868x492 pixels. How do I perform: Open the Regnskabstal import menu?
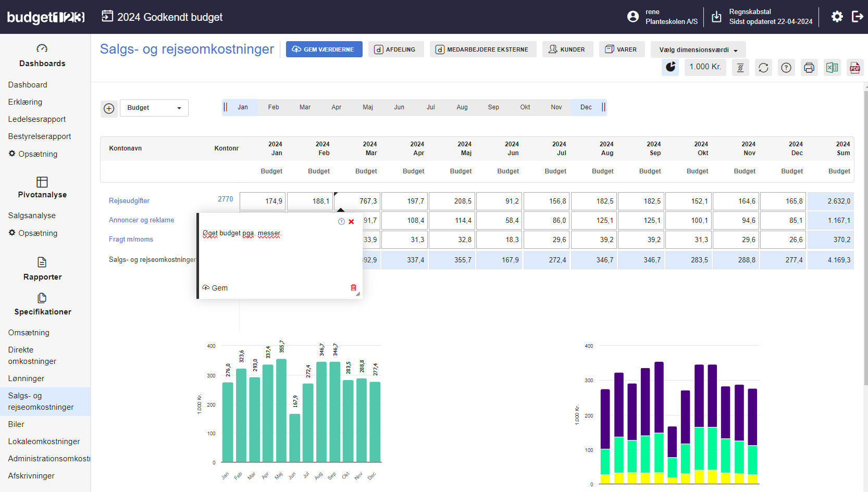click(717, 17)
